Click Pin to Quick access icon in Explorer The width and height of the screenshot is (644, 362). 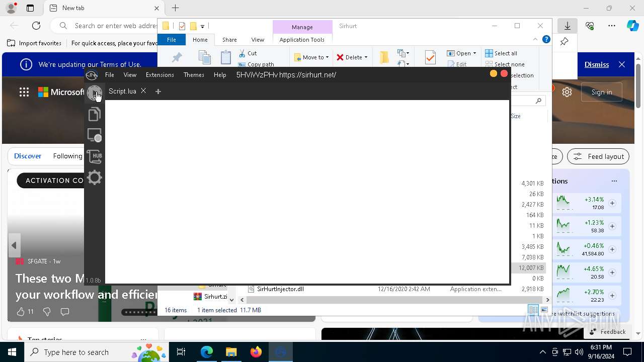click(x=177, y=57)
